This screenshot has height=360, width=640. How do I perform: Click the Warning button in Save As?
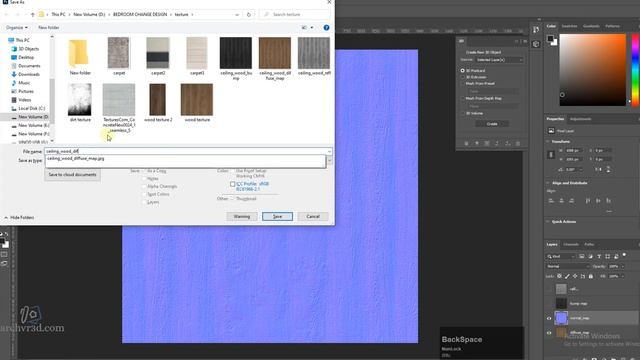(242, 216)
